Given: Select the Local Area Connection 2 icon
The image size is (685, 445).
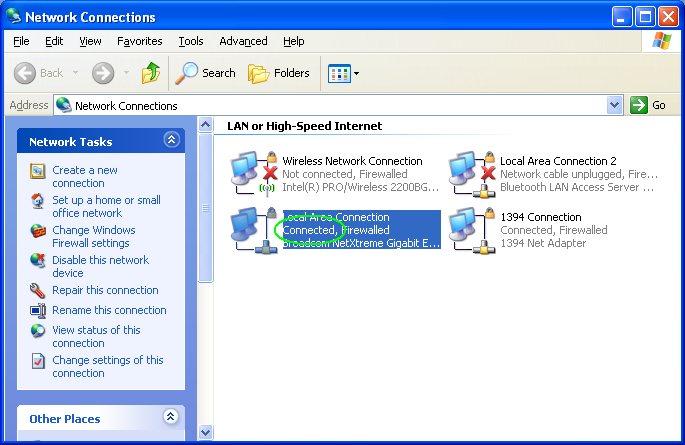Looking at the screenshot, I should tap(470, 173).
